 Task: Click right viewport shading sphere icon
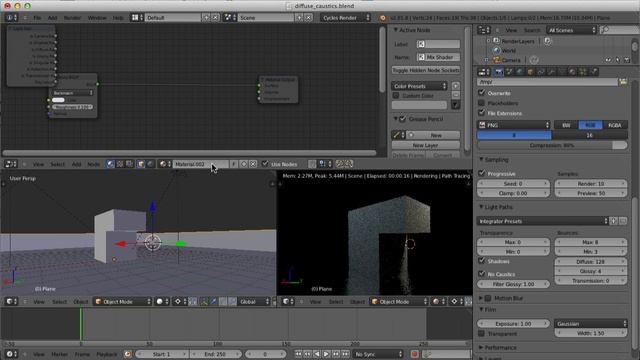pos(438,302)
